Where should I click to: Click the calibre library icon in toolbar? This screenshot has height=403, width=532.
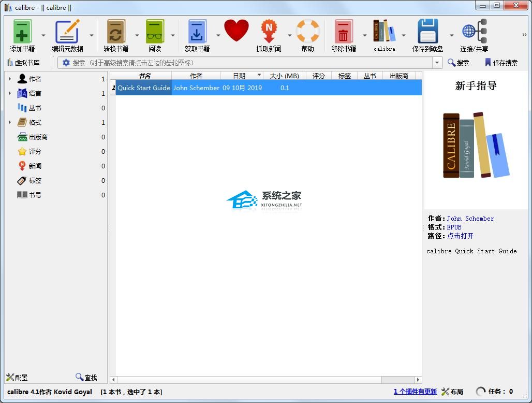coord(384,31)
